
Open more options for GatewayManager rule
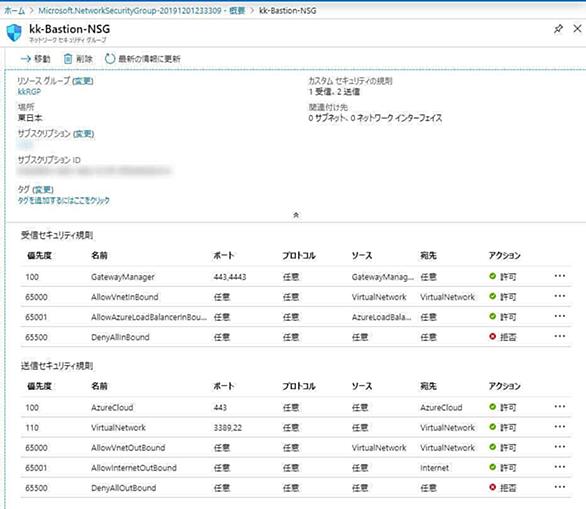tap(559, 276)
